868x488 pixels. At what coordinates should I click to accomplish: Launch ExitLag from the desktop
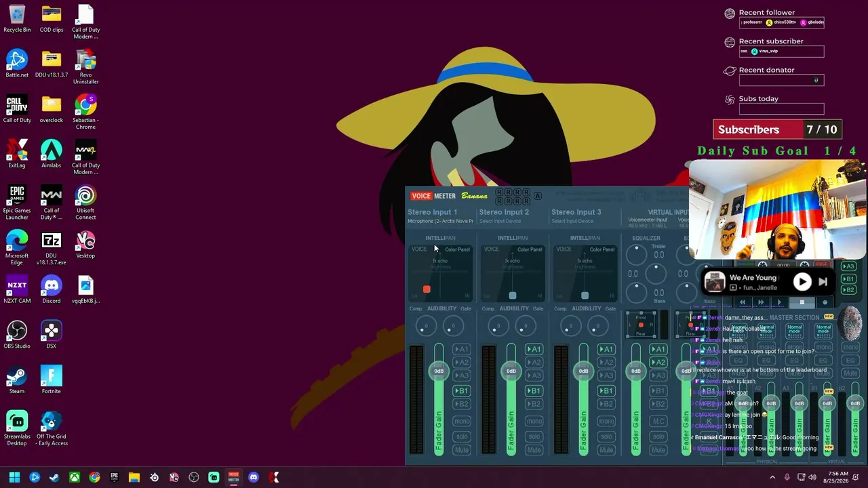click(x=17, y=155)
